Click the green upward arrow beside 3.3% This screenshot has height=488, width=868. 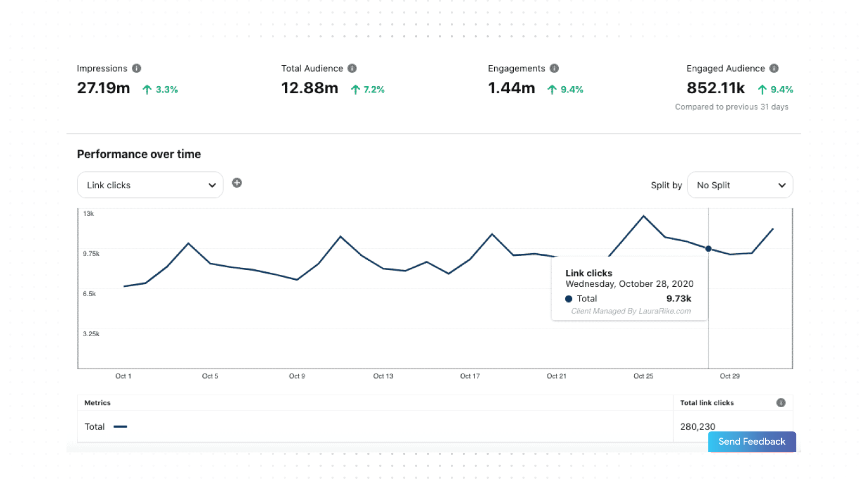(146, 89)
